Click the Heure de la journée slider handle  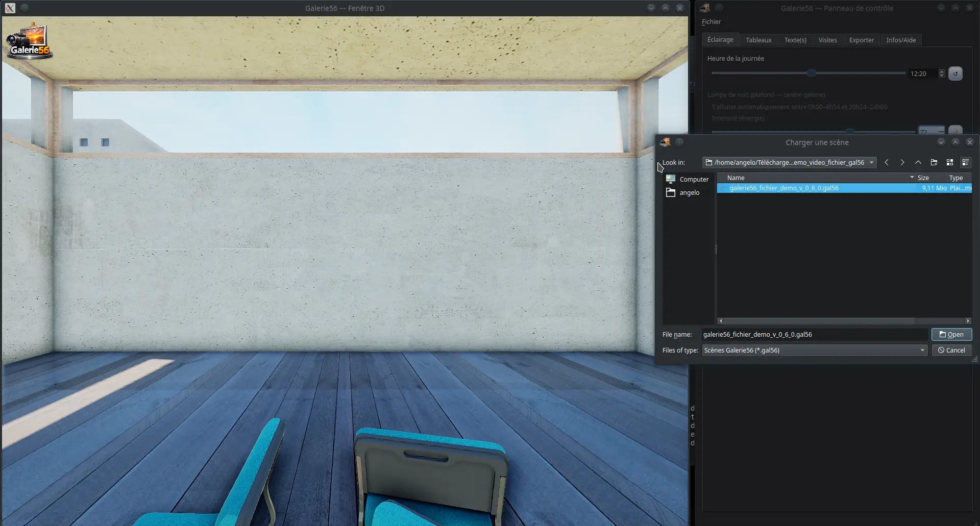[x=811, y=73]
